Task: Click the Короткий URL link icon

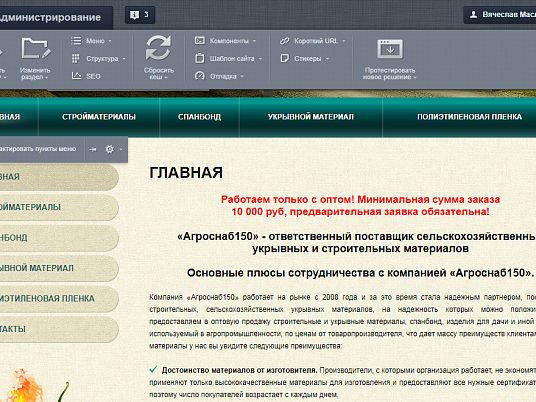Action: click(284, 41)
